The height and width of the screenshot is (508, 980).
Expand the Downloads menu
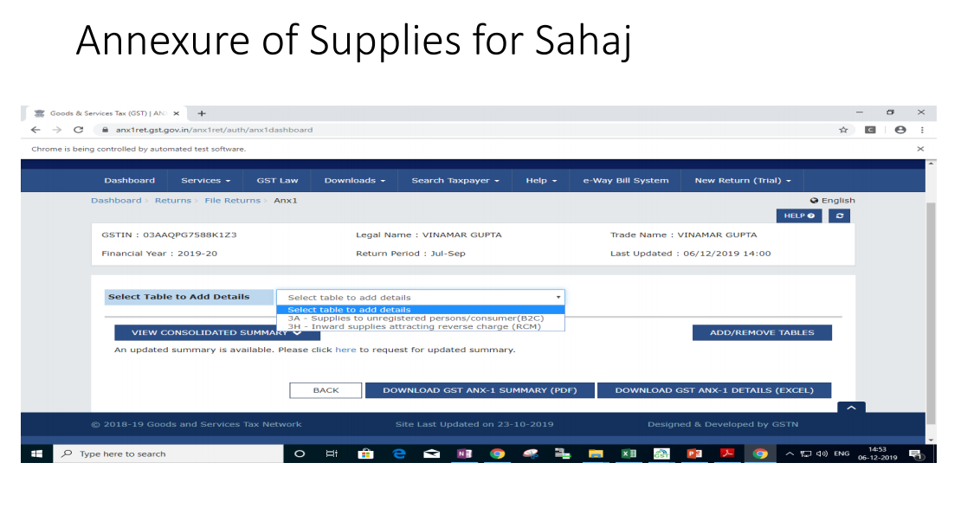(354, 180)
